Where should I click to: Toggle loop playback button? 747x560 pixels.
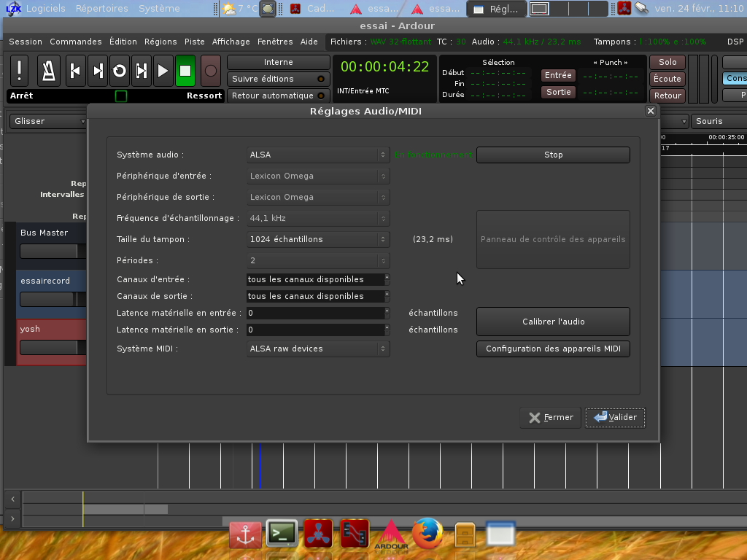click(x=120, y=71)
